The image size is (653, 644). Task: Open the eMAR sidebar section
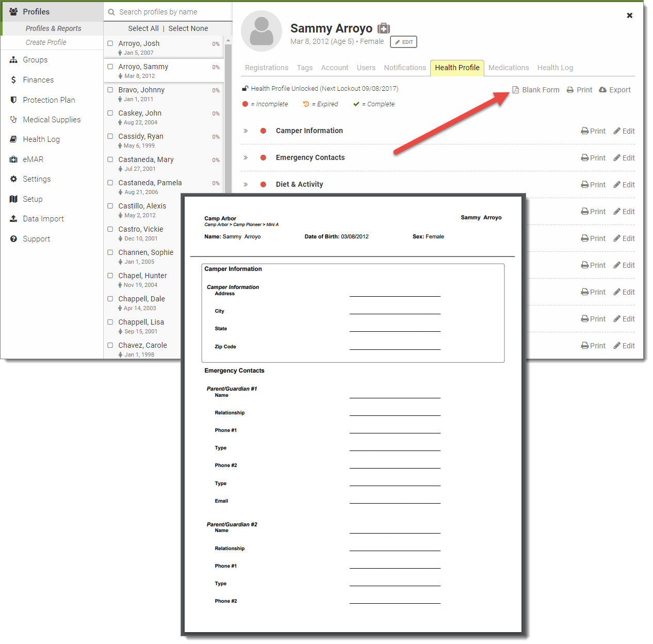pyautogui.click(x=32, y=159)
